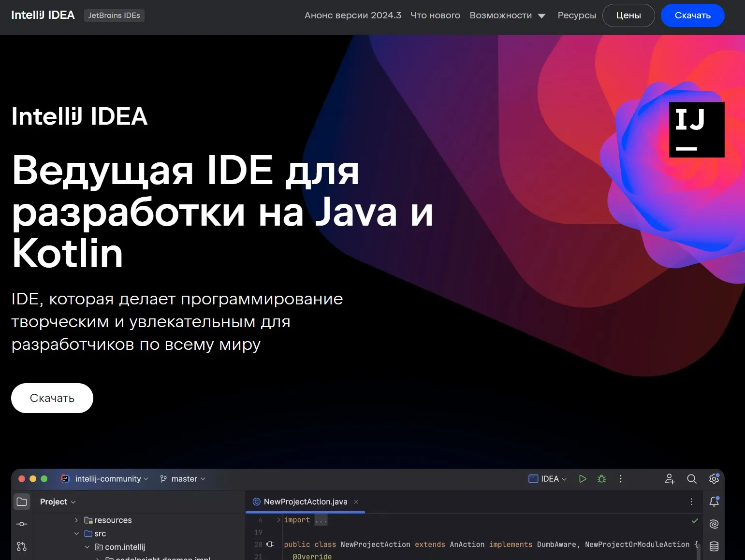The width and height of the screenshot is (745, 560).
Task: Click the git branch icon beside master
Action: coord(163,479)
